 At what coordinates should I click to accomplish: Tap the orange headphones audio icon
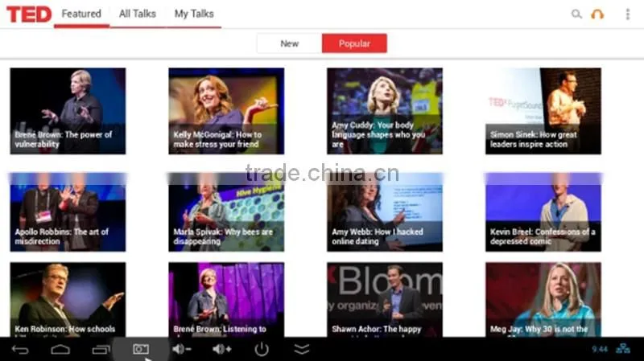597,14
